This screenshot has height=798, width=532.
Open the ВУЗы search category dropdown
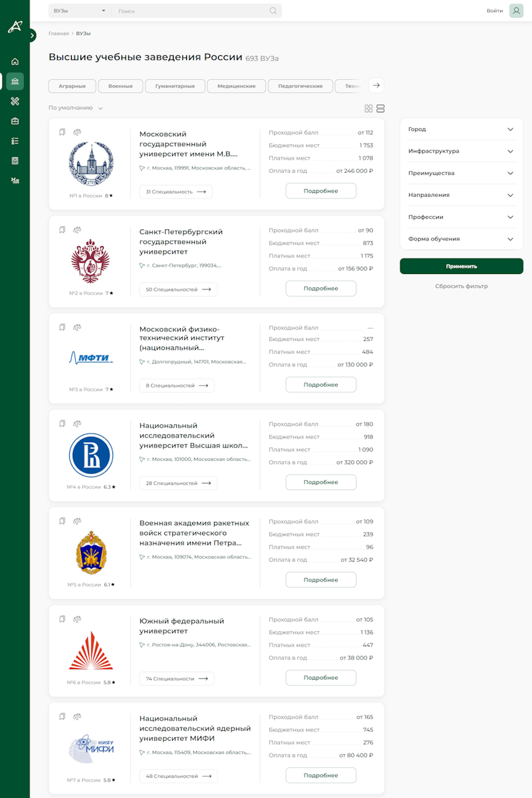tap(80, 11)
